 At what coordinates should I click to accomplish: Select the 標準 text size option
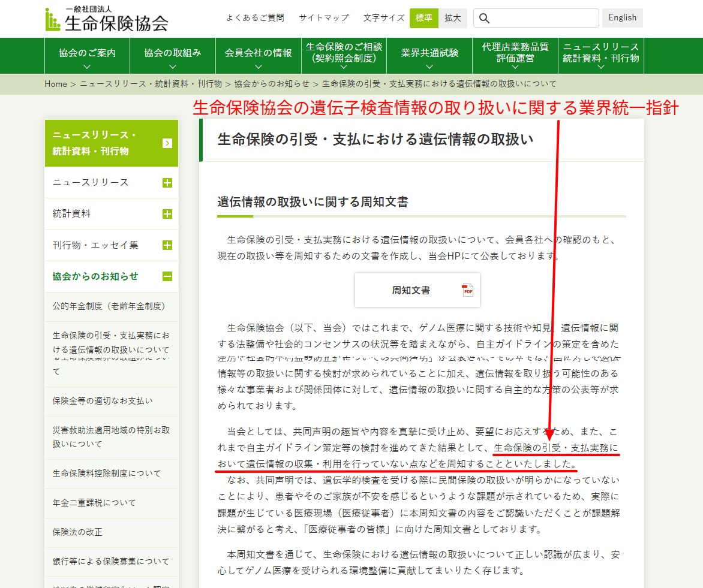pyautogui.click(x=424, y=18)
